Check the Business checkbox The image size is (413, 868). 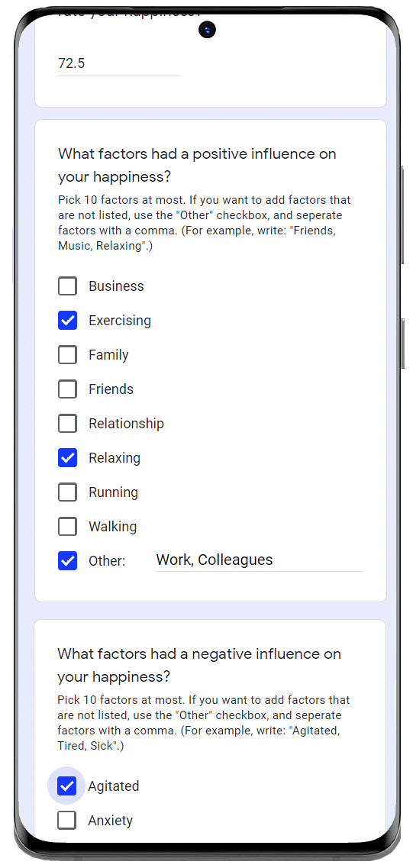click(67, 286)
